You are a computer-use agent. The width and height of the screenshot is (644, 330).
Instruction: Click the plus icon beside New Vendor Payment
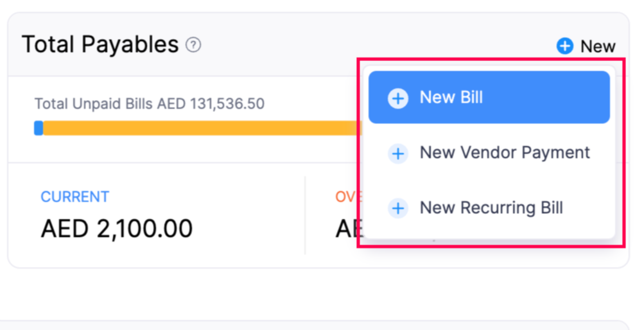pyautogui.click(x=398, y=153)
